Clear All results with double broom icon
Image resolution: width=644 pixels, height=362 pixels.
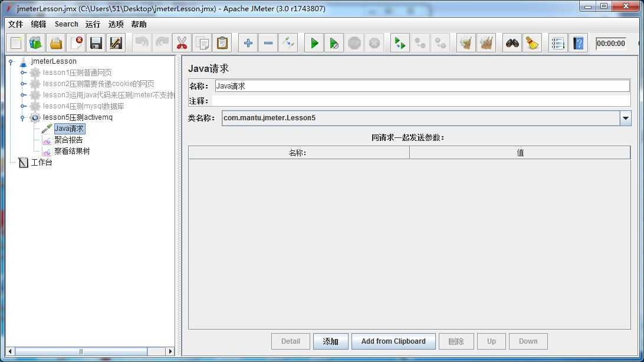tap(487, 43)
